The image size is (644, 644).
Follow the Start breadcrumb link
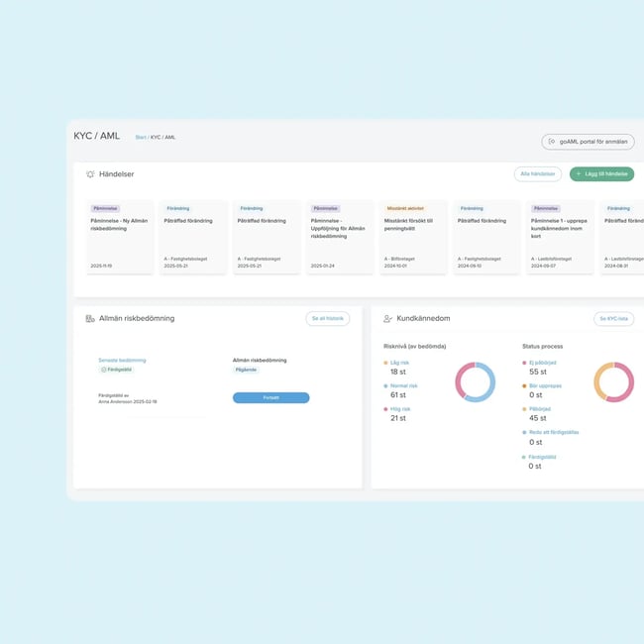[141, 137]
